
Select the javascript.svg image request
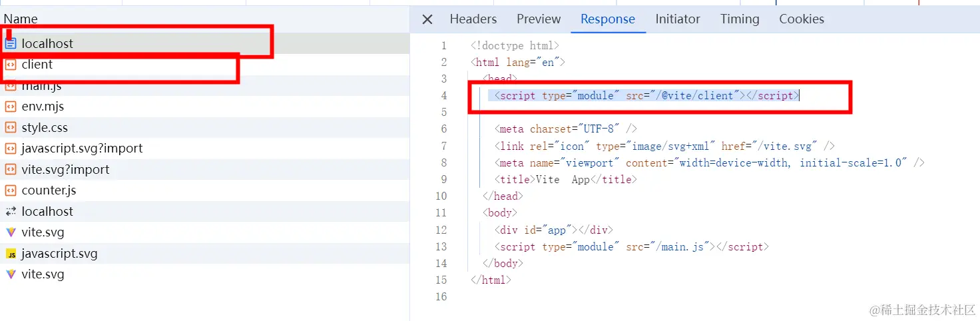(x=204, y=254)
